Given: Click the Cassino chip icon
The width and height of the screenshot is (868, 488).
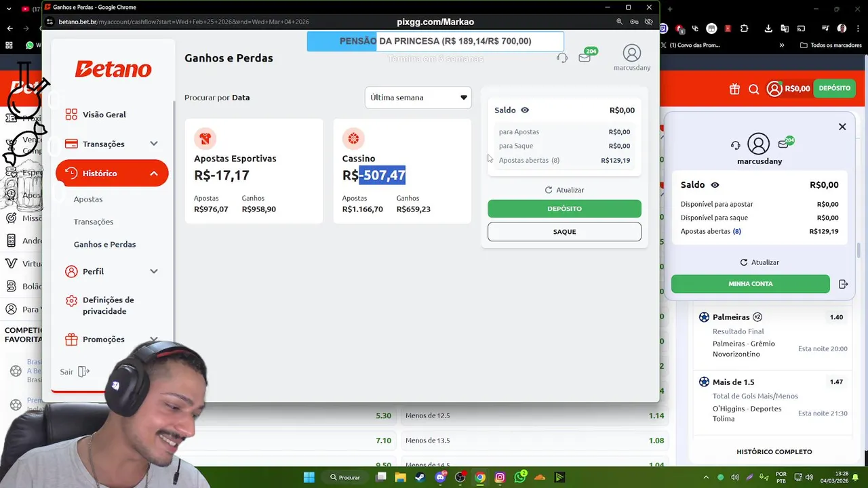Looking at the screenshot, I should point(353,138).
